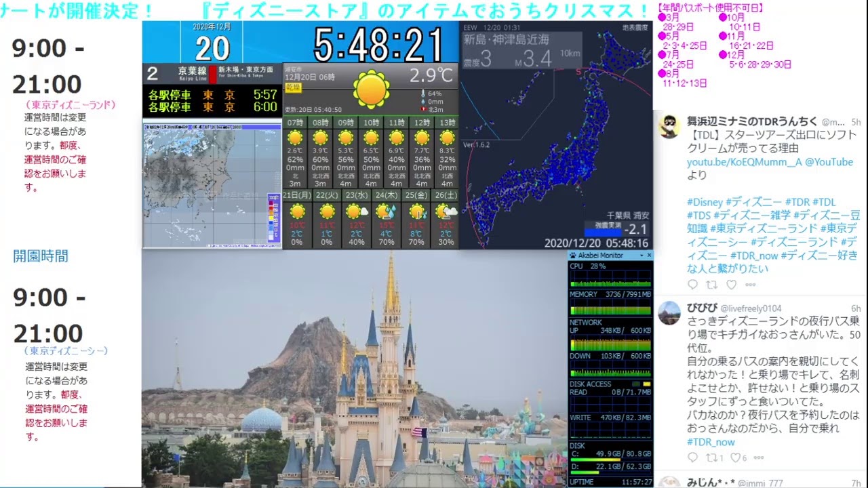Click the large sun icon for current weather
The image size is (868, 488).
(x=372, y=89)
